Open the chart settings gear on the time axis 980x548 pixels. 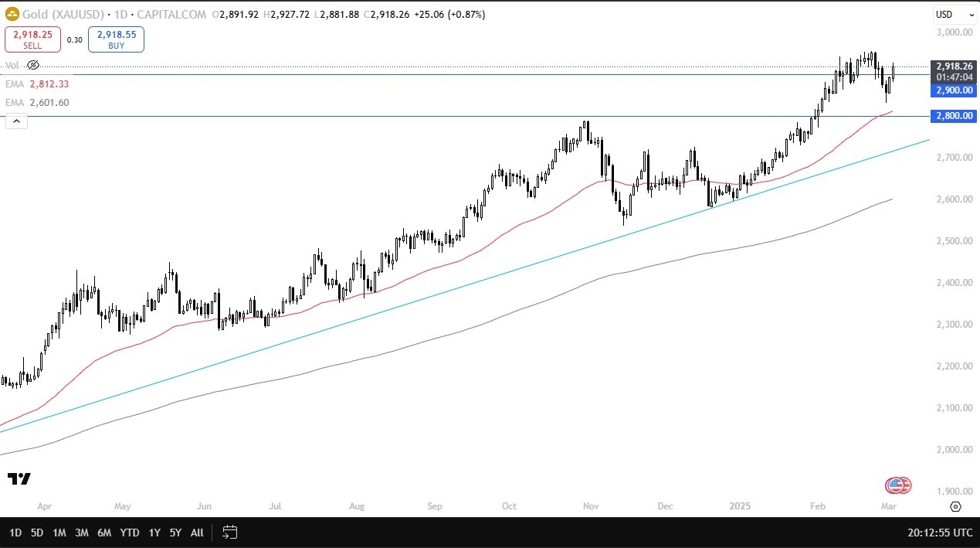pos(955,507)
